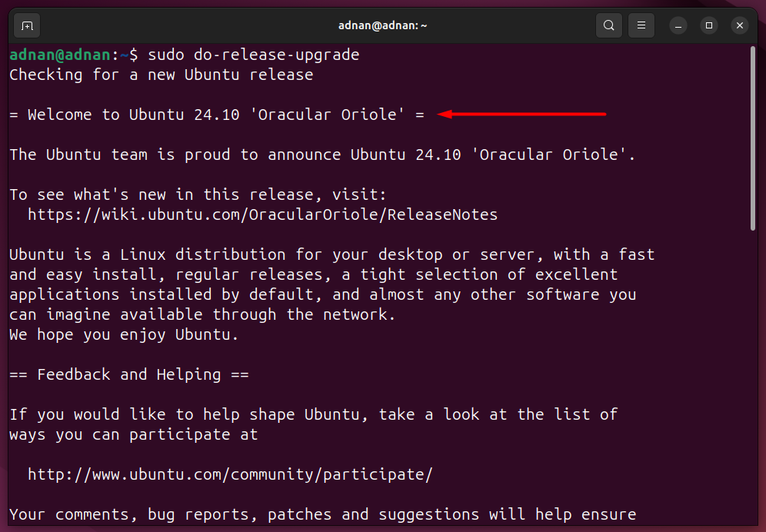Open the ubuntu.com community participate link
This screenshot has height=532, width=766.
[230, 474]
